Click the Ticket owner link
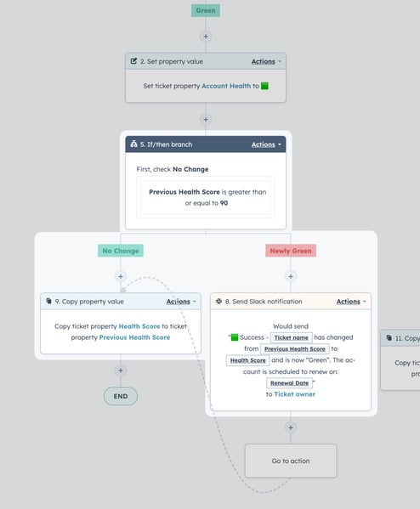The height and width of the screenshot is (509, 420). (295, 394)
